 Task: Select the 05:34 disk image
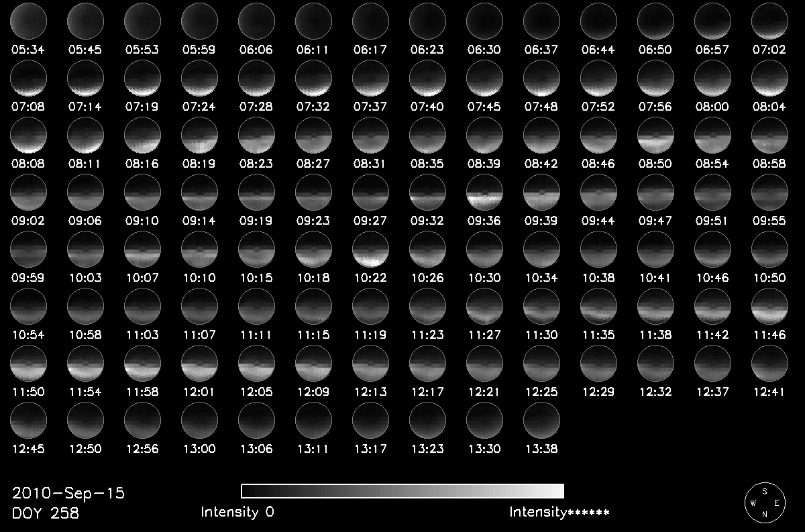pos(28,19)
